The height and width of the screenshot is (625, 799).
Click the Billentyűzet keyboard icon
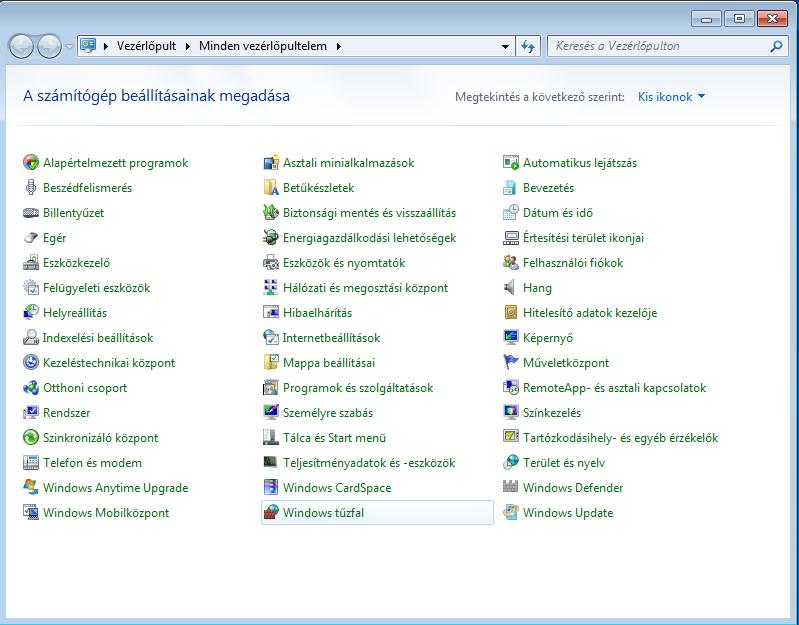[x=31, y=212]
